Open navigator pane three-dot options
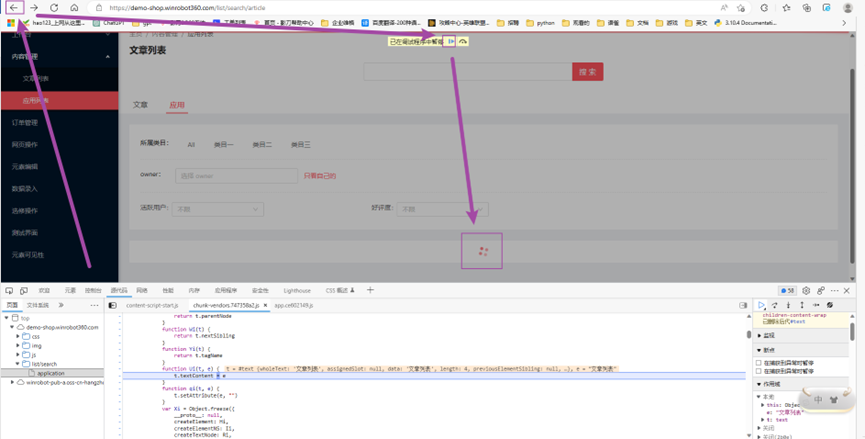This screenshot has width=865, height=439. [94, 305]
